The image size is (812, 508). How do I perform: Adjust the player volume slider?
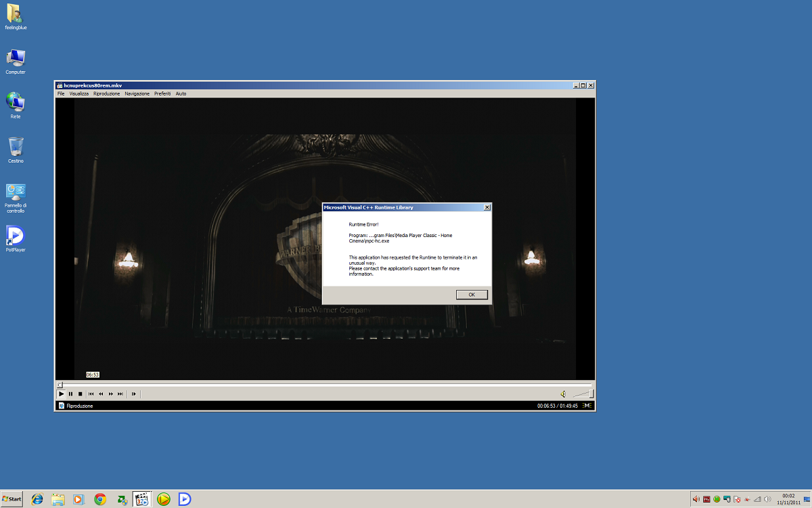click(583, 394)
